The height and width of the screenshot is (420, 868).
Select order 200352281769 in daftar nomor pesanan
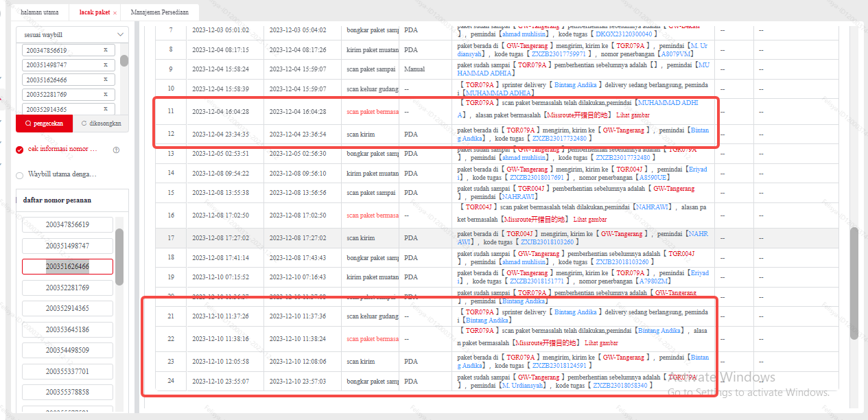[x=67, y=288]
